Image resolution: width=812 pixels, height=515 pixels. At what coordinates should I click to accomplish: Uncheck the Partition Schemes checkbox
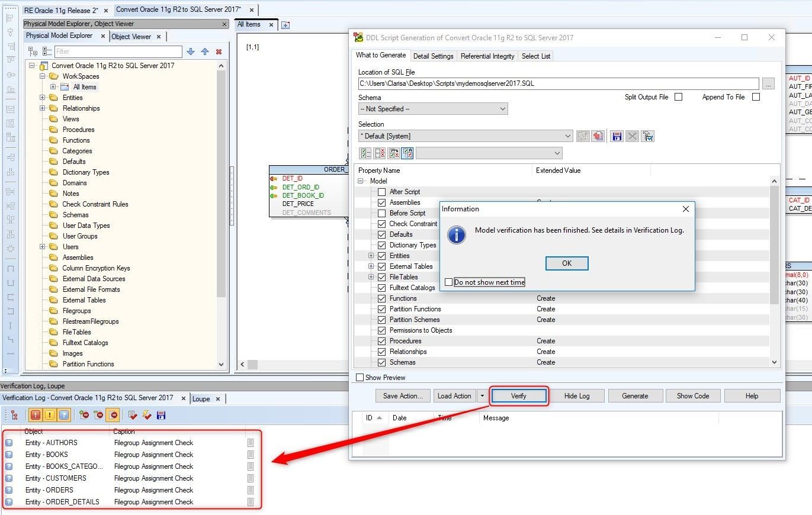[x=382, y=320]
